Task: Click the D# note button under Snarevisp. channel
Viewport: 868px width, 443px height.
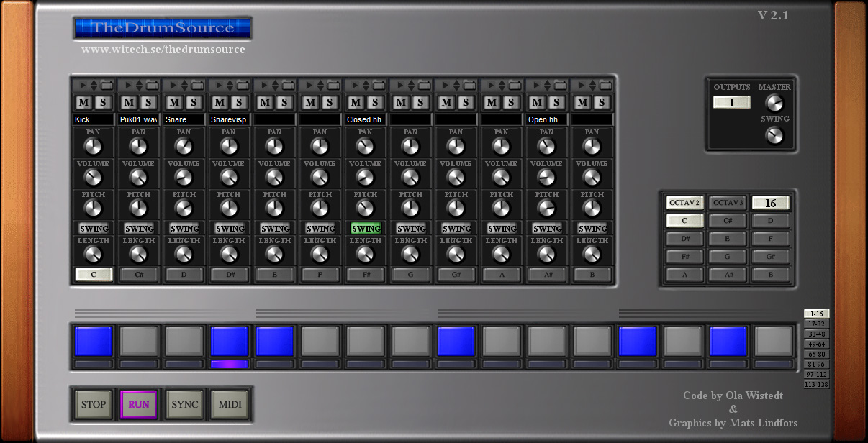Action: tap(230, 274)
